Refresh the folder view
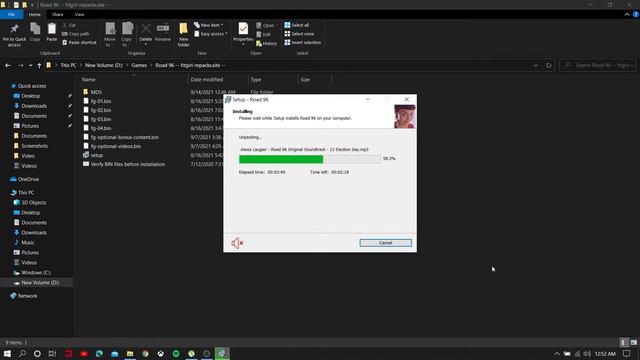 click(x=549, y=65)
